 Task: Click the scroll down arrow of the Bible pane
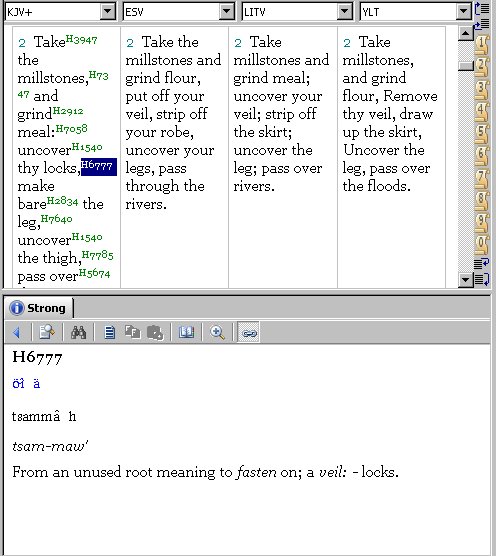pyautogui.click(x=466, y=280)
